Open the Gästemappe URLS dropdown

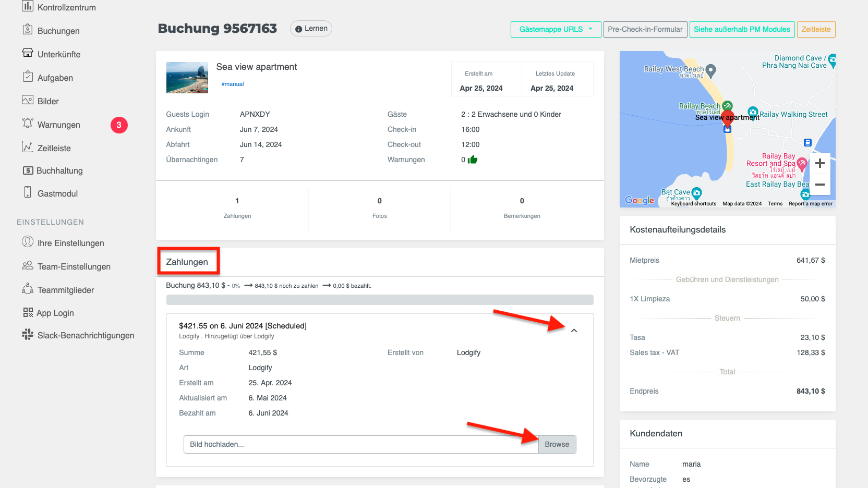point(556,29)
